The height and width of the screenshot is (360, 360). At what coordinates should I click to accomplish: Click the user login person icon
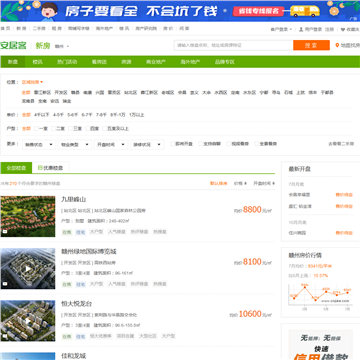301,29
